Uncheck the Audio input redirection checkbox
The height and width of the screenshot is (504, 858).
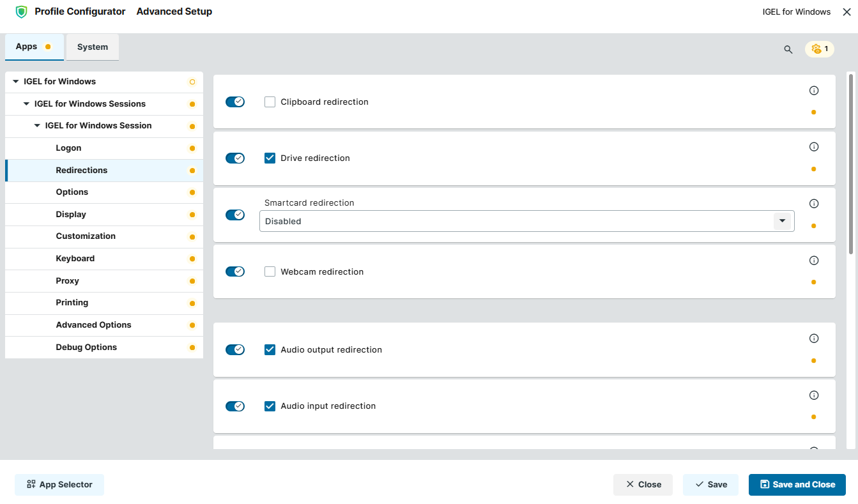[270, 406]
